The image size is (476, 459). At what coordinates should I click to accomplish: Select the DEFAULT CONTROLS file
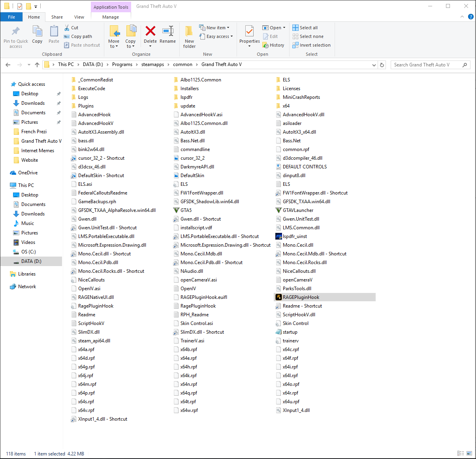[x=301, y=167]
